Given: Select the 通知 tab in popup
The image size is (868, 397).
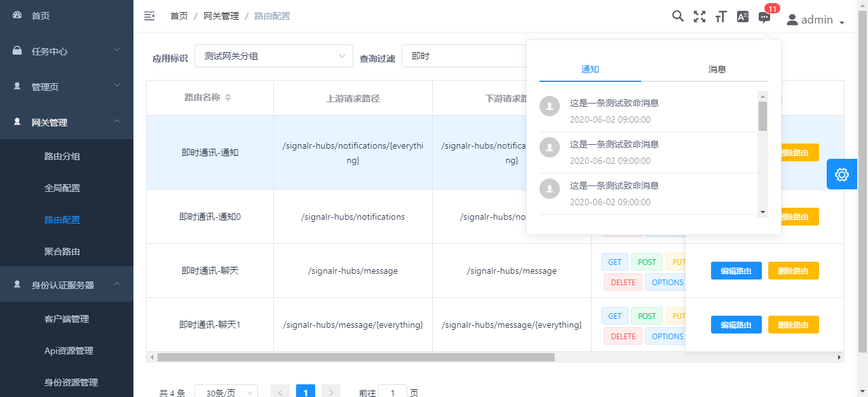Looking at the screenshot, I should 590,69.
